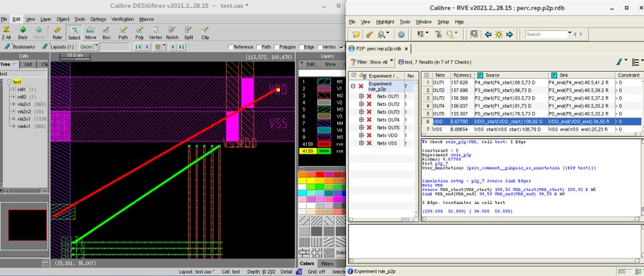Choose the Clip tool
The image size is (644, 276).
pyautogui.click(x=205, y=33)
